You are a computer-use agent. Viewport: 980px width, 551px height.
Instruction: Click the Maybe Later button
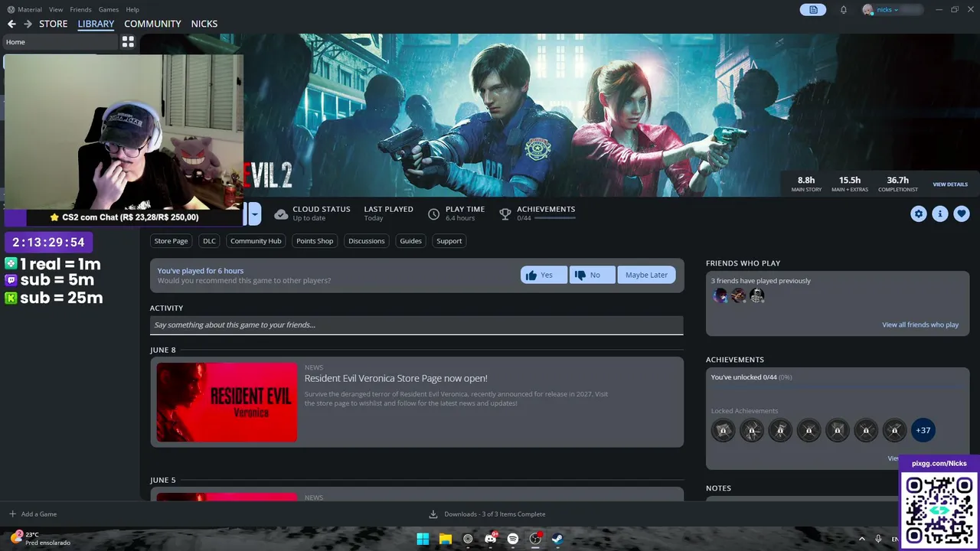click(646, 275)
